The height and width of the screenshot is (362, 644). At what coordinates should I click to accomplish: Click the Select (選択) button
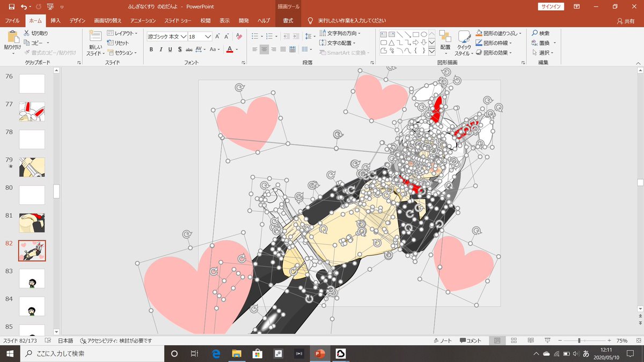543,53
